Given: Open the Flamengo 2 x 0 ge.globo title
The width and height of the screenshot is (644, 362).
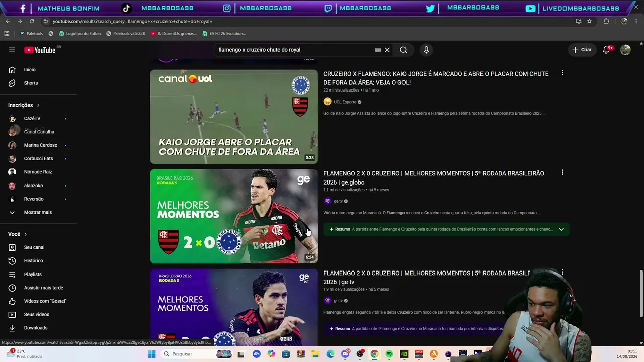Looking at the screenshot, I should 434,178.
